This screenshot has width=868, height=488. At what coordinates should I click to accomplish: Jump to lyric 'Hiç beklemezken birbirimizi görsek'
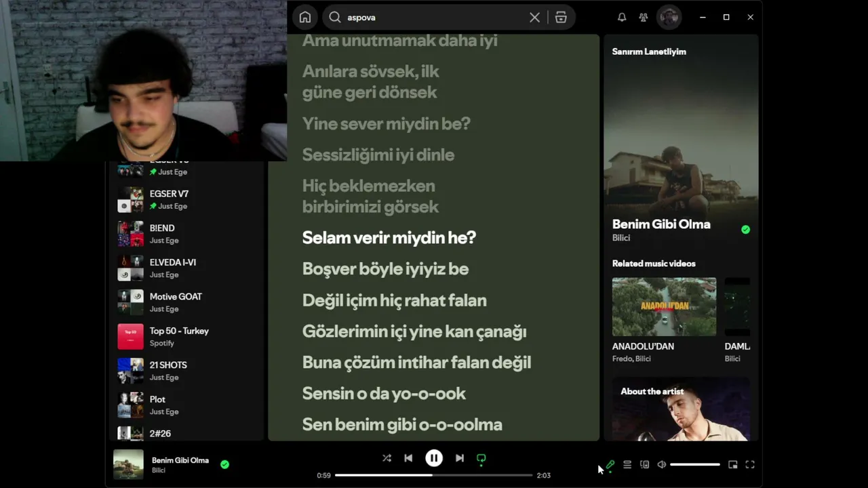[370, 197]
